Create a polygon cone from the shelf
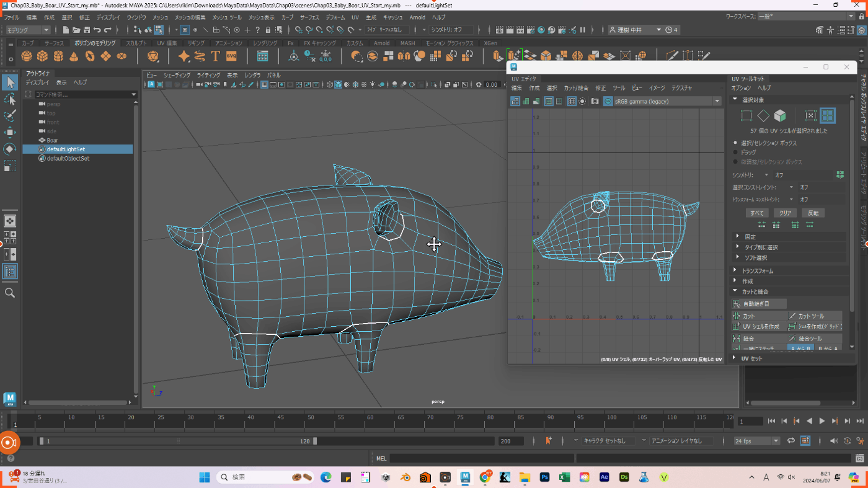The image size is (868, 488). click(x=74, y=56)
